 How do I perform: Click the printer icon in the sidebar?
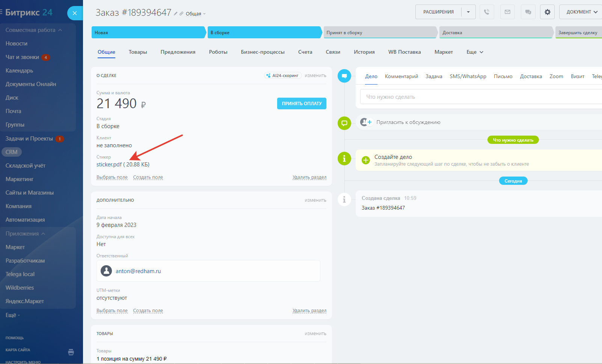click(x=71, y=352)
